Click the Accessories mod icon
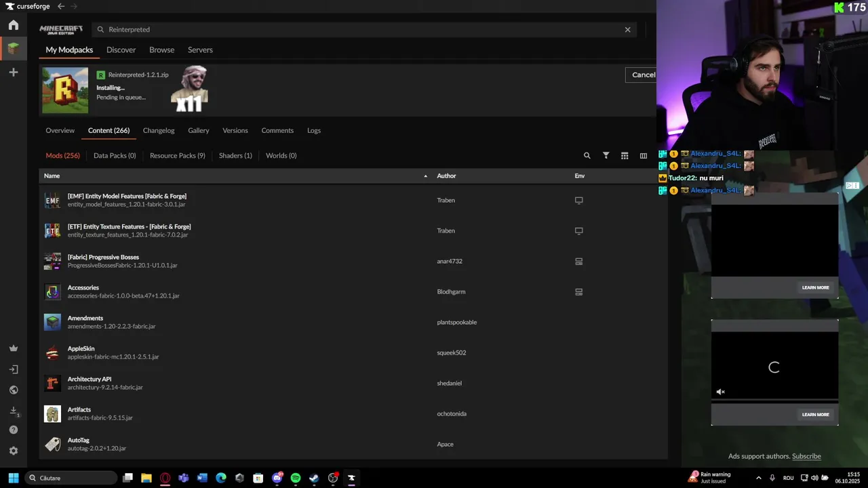The image size is (868, 488). [x=52, y=292]
